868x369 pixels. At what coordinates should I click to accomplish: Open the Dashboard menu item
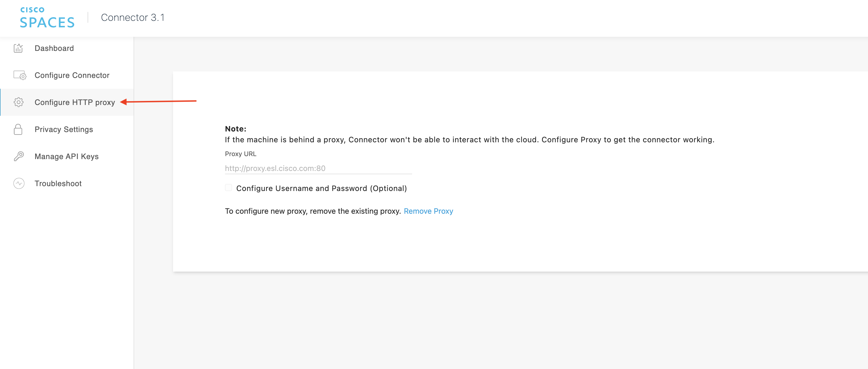[54, 48]
